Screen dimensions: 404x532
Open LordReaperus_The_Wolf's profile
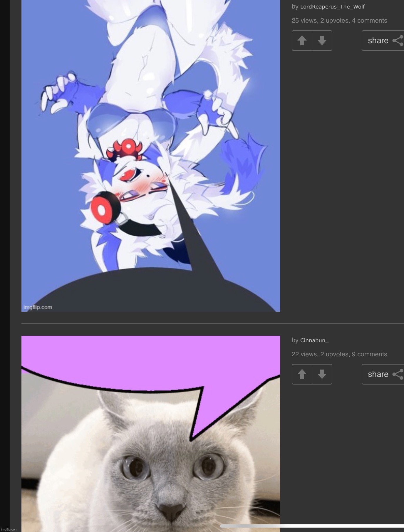[332, 7]
